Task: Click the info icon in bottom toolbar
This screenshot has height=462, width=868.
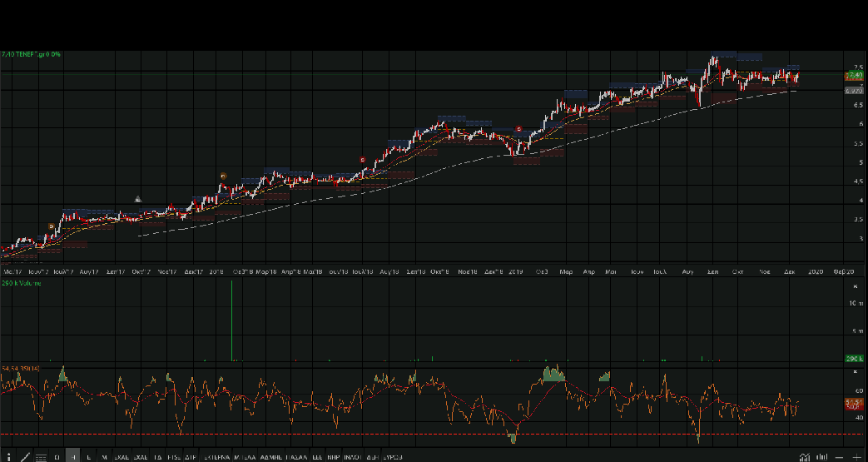Action: 7,457
